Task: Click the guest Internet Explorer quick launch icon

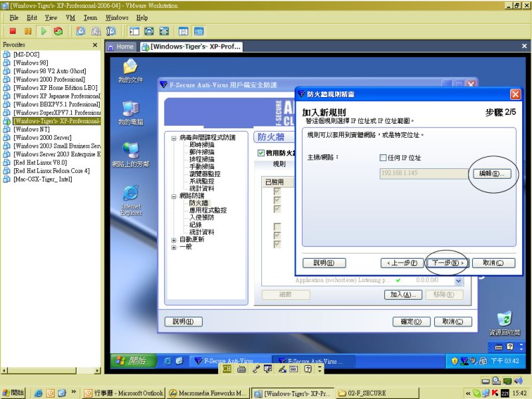Action: point(168,361)
